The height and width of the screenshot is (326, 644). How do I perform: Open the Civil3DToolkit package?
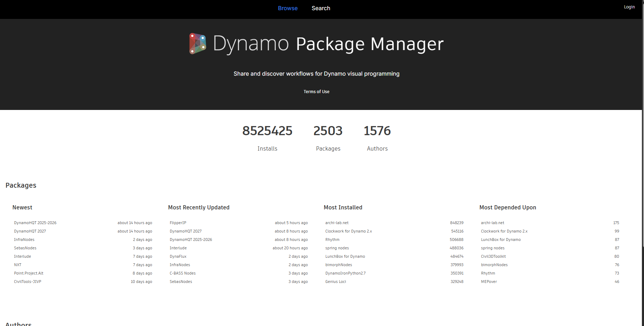(x=493, y=256)
